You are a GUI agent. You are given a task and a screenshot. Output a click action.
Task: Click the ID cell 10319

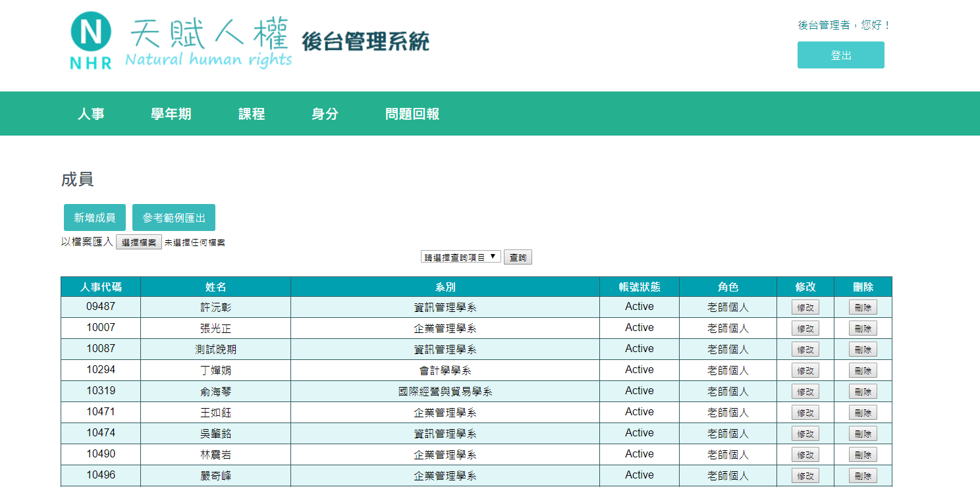(101, 391)
